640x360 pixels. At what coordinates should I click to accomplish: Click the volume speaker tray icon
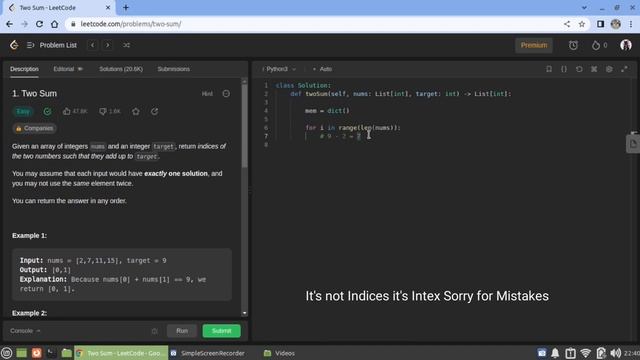click(616, 353)
